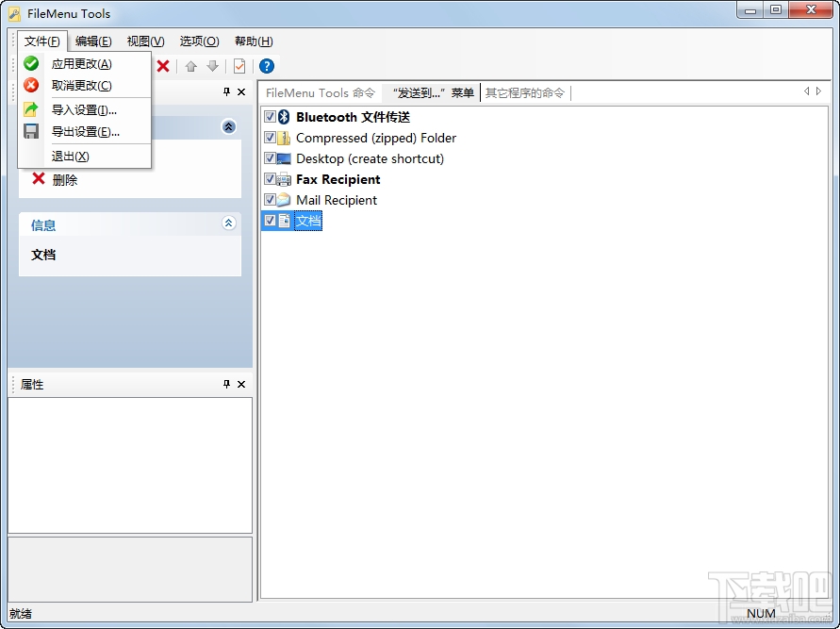The height and width of the screenshot is (629, 840).
Task: Pin the upper left panel
Action: pos(226,92)
